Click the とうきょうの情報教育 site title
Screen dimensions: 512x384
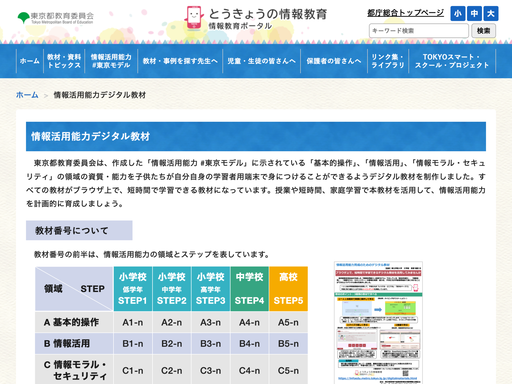268,14
